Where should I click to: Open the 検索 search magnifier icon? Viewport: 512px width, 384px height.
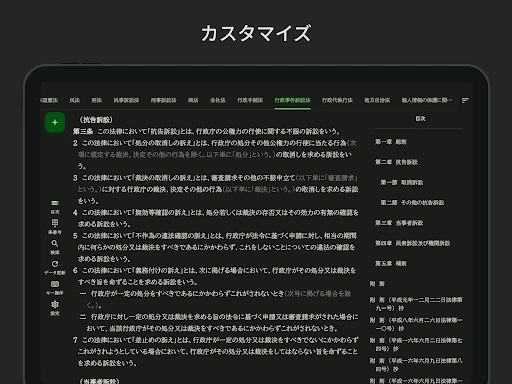coord(55,247)
